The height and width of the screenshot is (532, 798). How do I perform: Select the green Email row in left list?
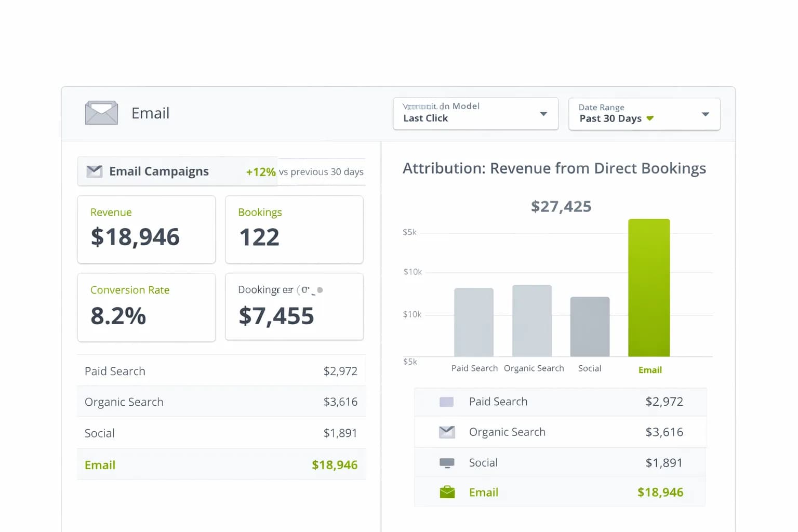click(221, 464)
